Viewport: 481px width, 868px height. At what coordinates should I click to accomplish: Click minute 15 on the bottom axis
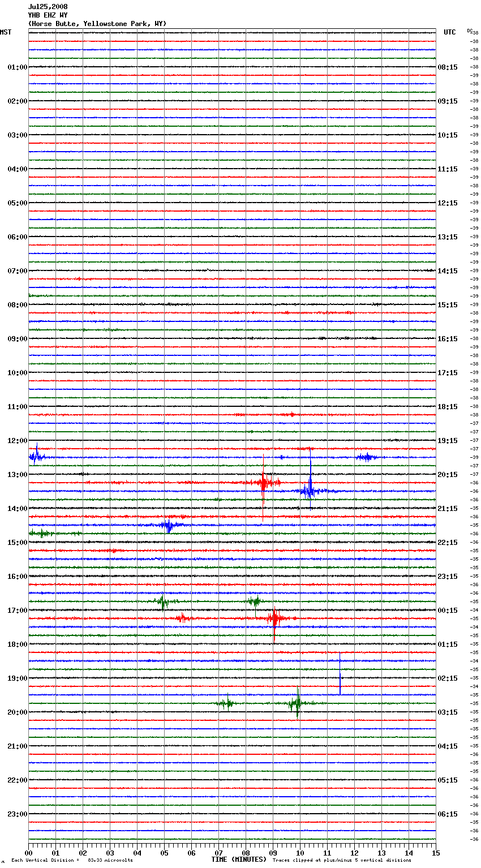coord(436,853)
